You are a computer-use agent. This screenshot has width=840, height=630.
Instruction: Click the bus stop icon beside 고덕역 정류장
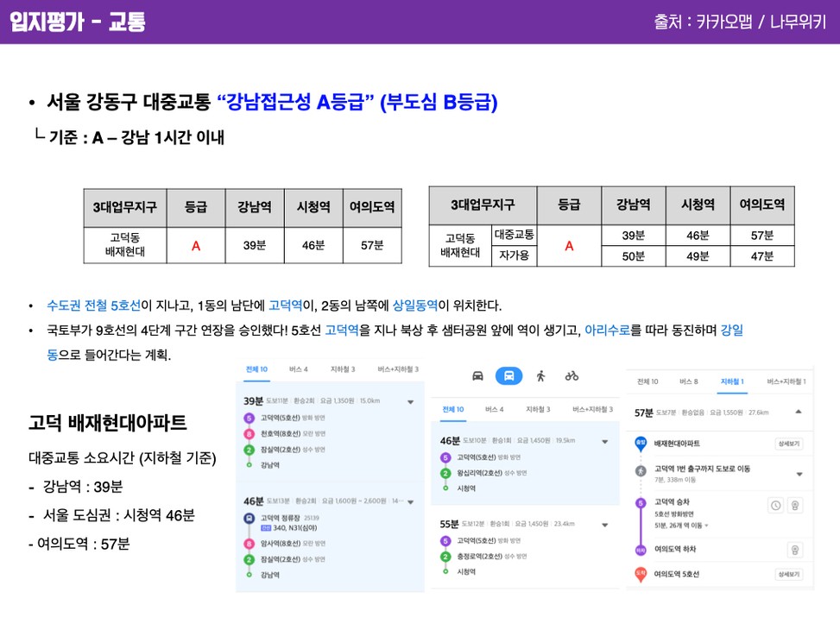click(x=249, y=518)
